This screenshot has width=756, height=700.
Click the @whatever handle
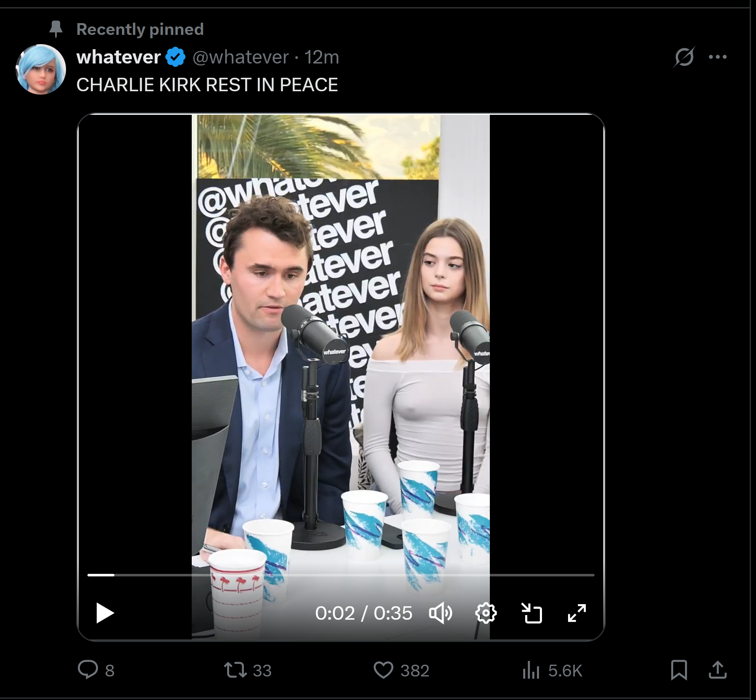pyautogui.click(x=241, y=57)
